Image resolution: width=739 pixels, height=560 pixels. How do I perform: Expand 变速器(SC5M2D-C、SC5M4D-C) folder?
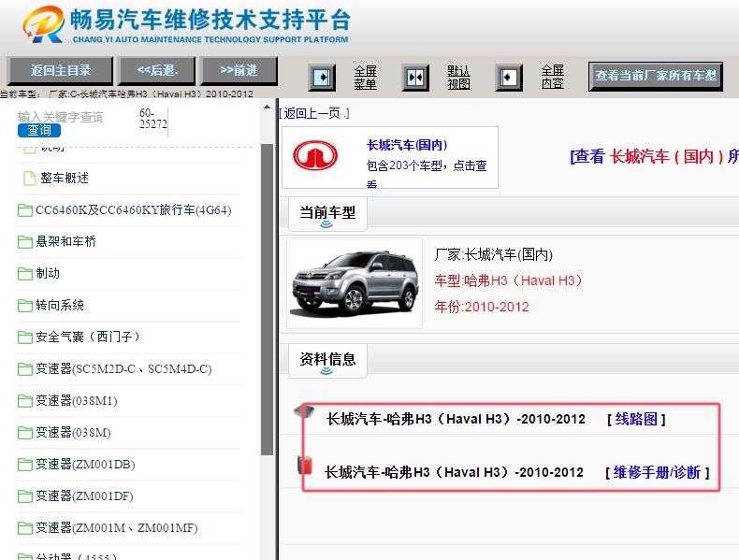point(123,369)
